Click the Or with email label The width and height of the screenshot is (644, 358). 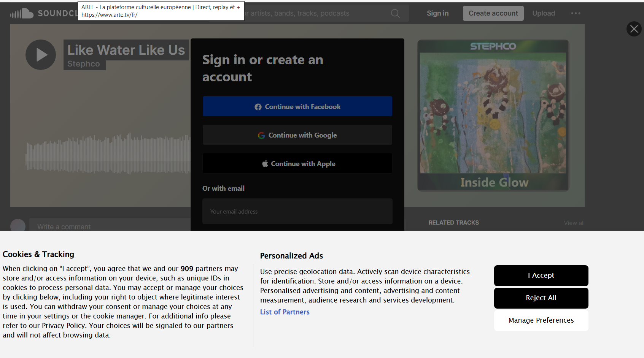[x=223, y=189]
